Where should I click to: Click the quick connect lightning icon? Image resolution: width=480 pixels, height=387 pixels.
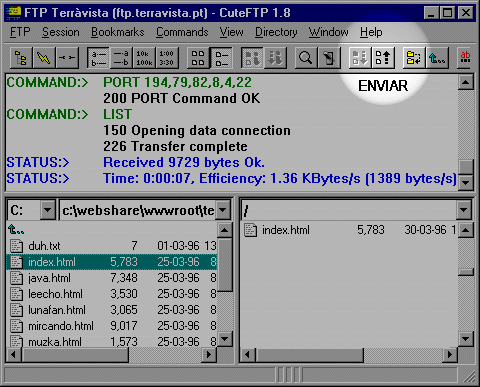click(44, 58)
